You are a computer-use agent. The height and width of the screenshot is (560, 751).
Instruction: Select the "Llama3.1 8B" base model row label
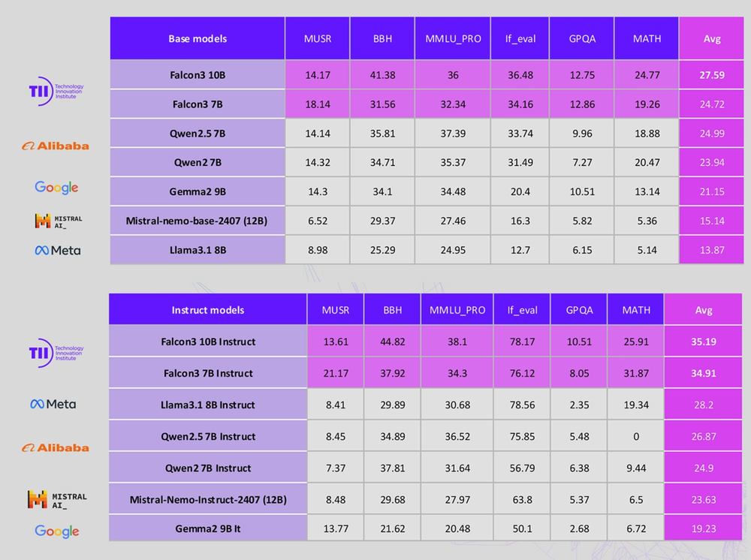click(198, 250)
